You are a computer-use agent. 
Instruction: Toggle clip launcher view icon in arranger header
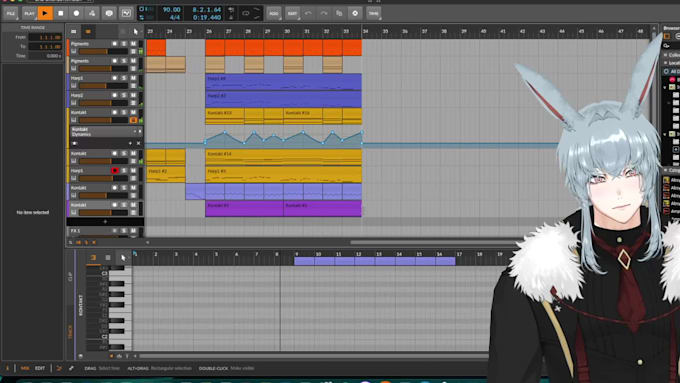(88, 31)
